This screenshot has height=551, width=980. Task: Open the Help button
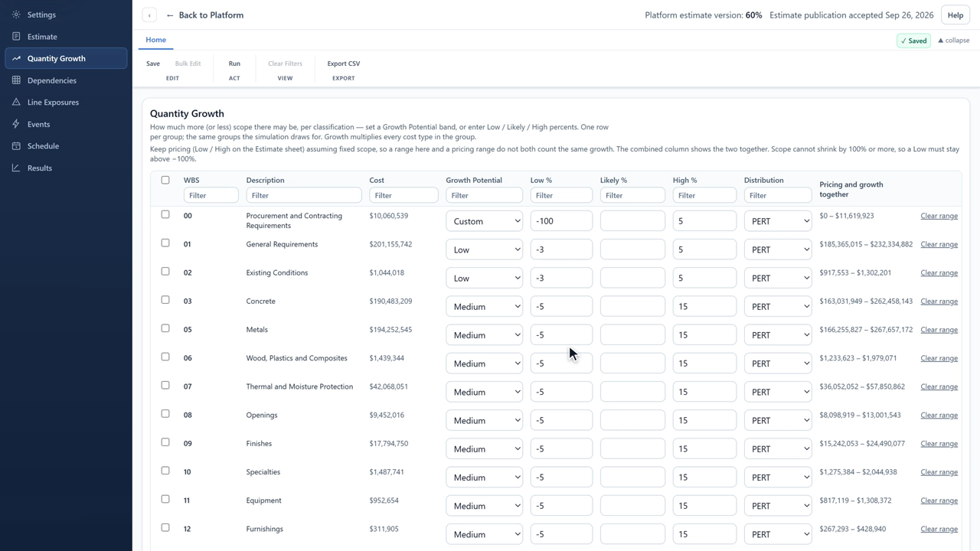click(955, 15)
